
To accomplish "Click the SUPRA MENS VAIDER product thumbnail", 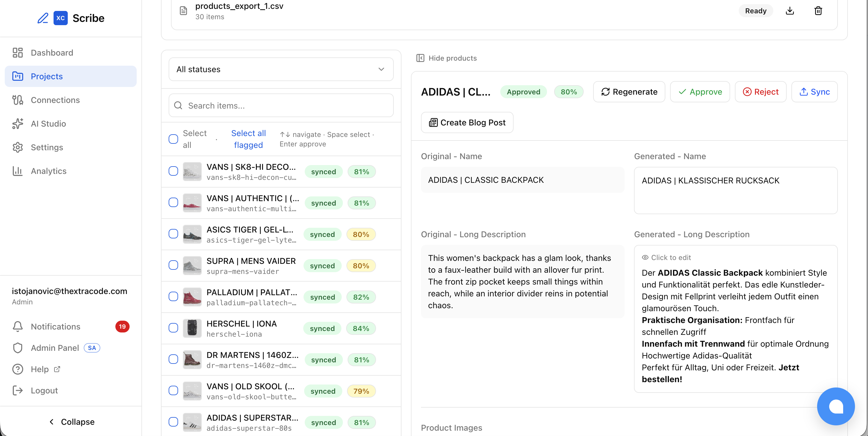I will (192, 266).
